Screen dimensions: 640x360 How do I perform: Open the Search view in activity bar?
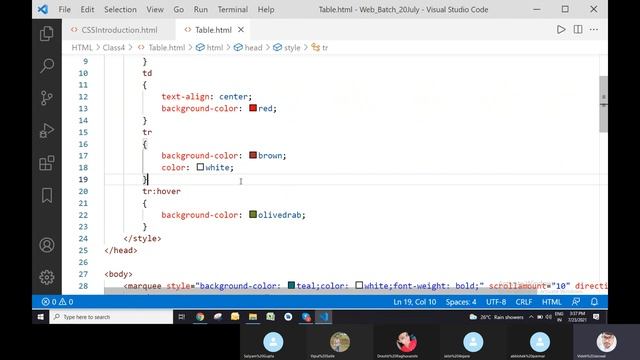tap(47, 65)
